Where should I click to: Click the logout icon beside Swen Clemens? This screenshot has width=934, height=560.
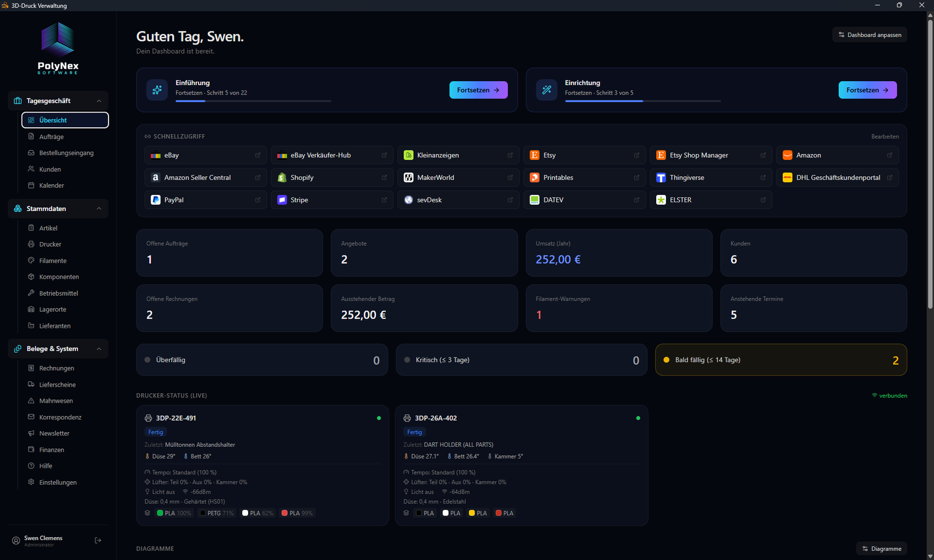tap(98, 541)
